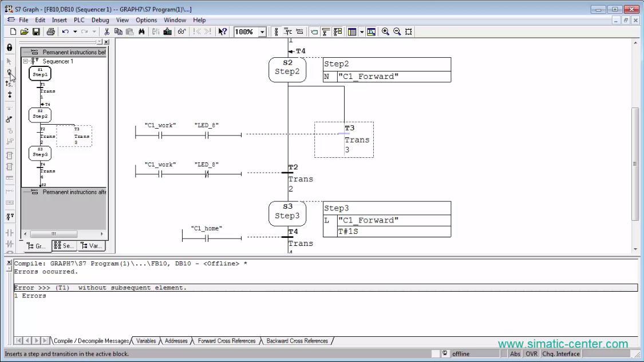644x362 pixels.
Task: Print using the printer icon
Action: click(x=50, y=31)
